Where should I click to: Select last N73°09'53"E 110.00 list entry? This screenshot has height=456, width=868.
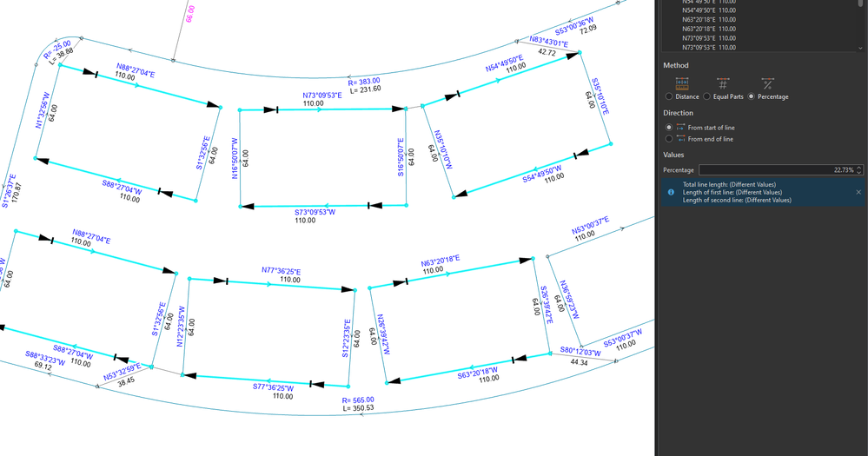point(709,48)
